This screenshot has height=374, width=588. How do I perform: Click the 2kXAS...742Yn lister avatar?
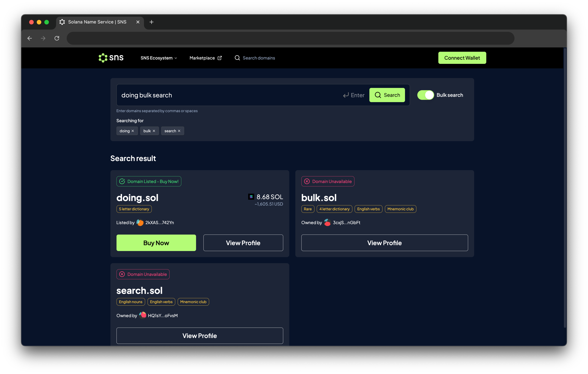point(140,223)
